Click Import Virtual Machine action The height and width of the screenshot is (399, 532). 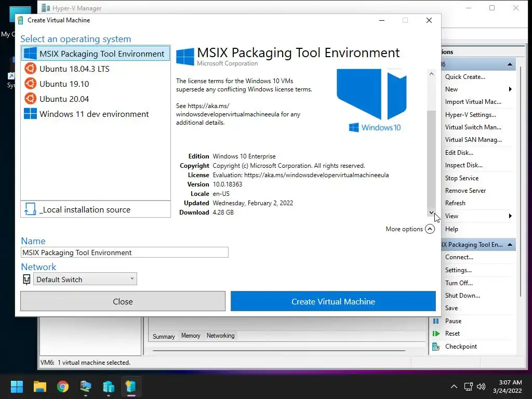[473, 102]
